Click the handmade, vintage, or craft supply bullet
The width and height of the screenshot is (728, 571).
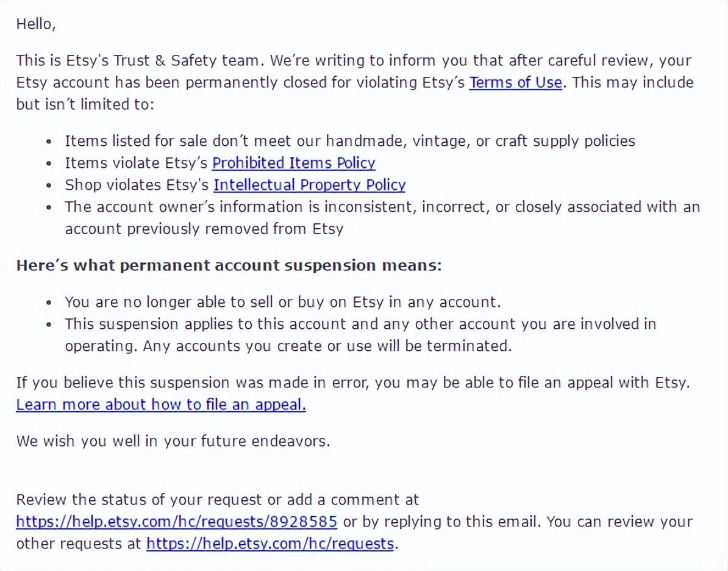point(350,141)
